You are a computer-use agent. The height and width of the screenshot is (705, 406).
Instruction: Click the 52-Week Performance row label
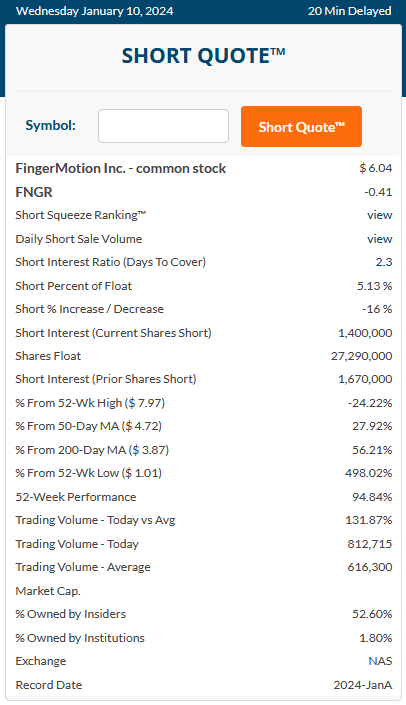pyautogui.click(x=76, y=497)
